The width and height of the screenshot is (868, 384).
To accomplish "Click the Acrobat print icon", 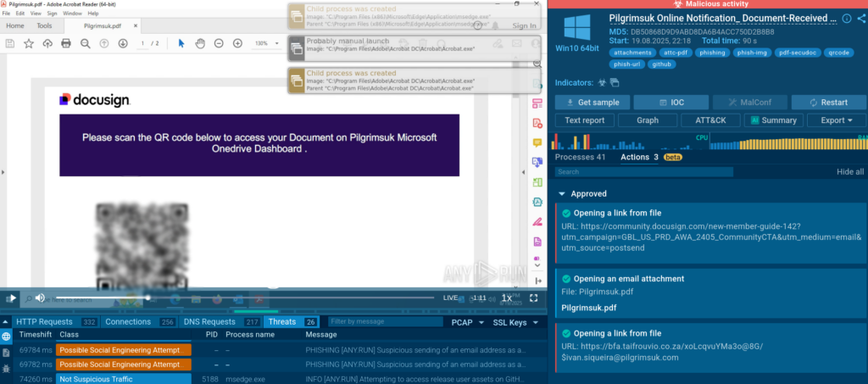I will pyautogui.click(x=65, y=43).
